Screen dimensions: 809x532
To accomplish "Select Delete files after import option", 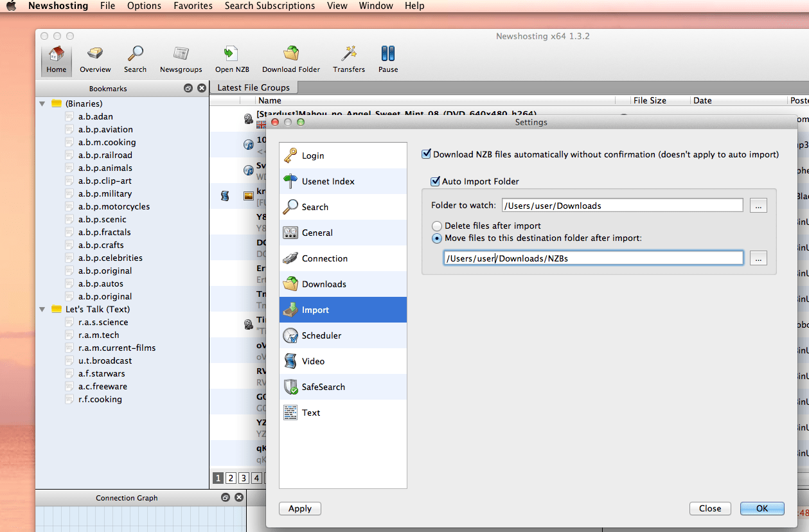I will coord(437,226).
